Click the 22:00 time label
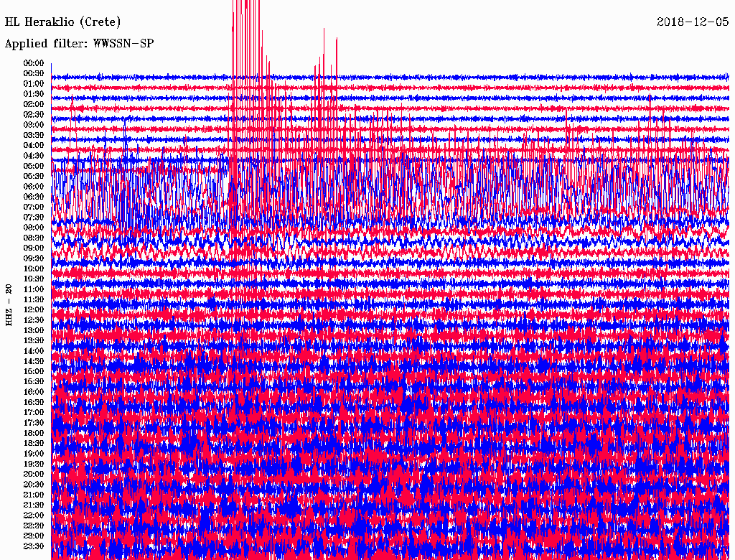Viewport: 735px width, 560px height. point(34,515)
